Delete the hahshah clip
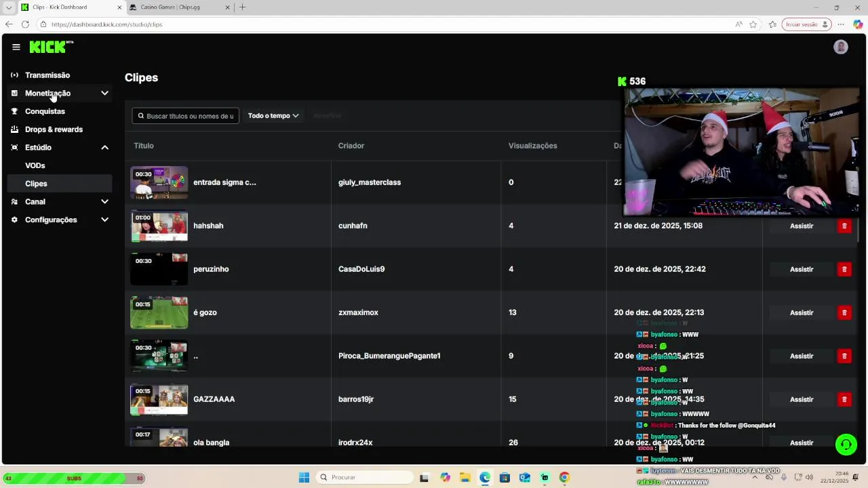 [844, 226]
